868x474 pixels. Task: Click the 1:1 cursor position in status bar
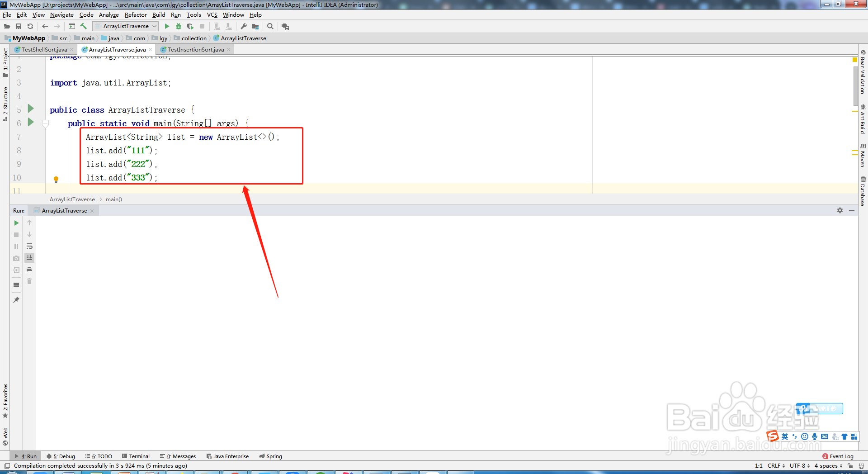759,466
